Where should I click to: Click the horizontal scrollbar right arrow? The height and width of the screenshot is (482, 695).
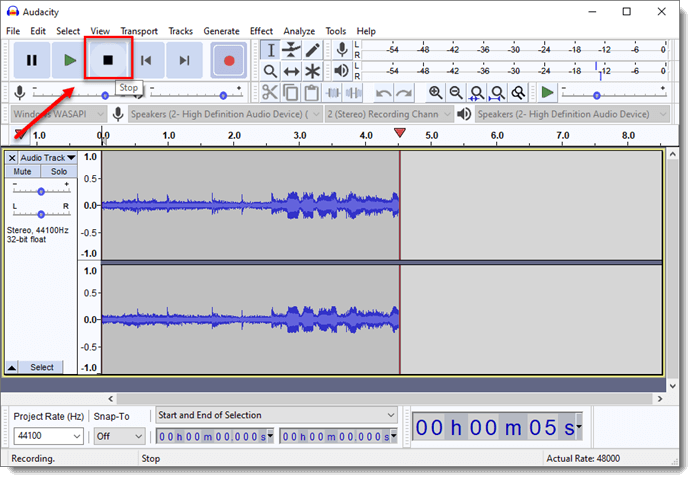pos(660,399)
